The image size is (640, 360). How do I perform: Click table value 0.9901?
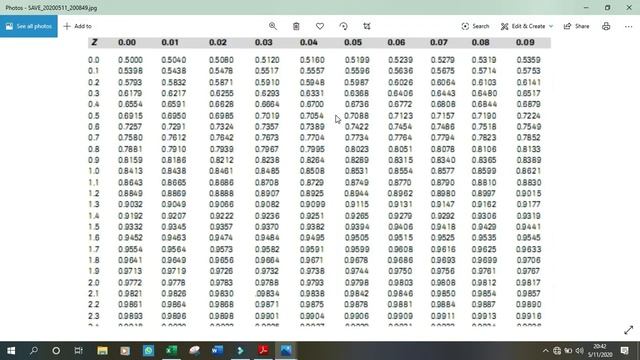pyautogui.click(x=267, y=316)
